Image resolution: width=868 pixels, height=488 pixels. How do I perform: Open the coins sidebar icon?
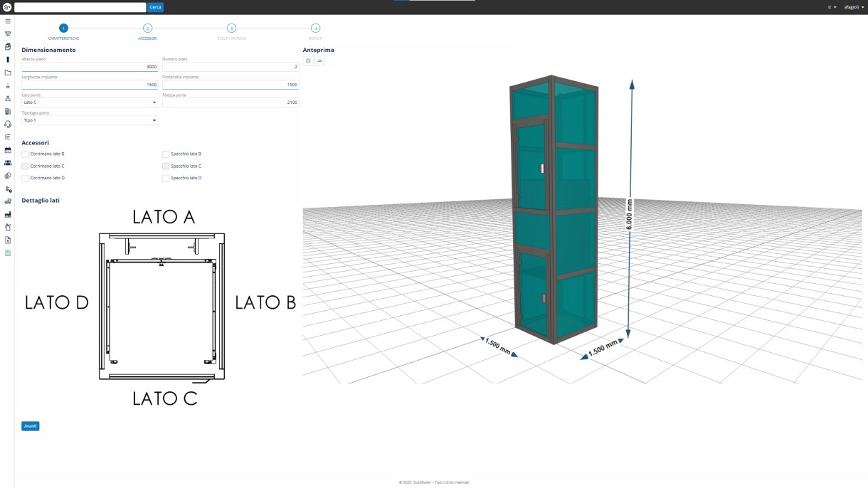pyautogui.click(x=8, y=176)
